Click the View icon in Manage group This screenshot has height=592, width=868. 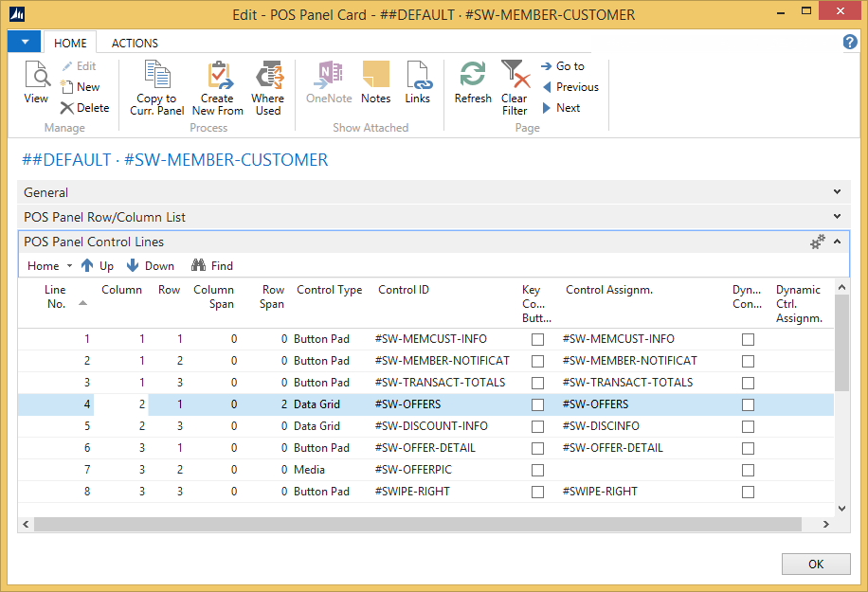36,83
